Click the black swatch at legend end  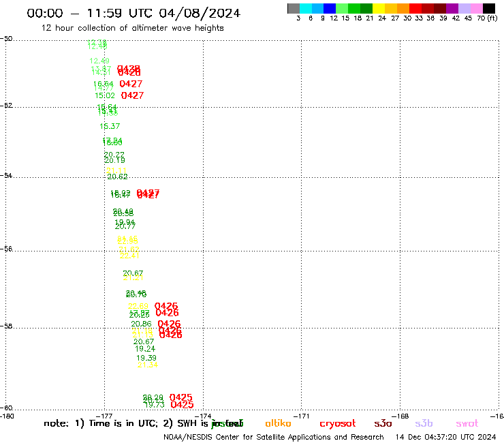coord(488,8)
